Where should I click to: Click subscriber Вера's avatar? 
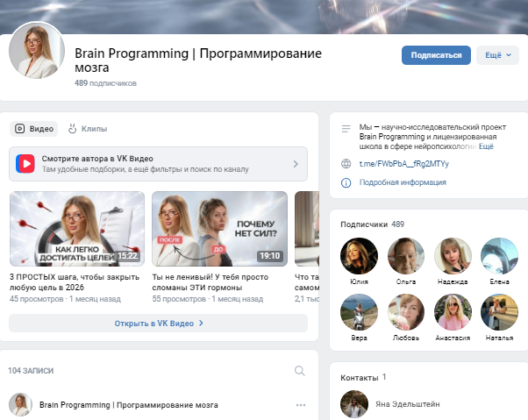coord(359,312)
